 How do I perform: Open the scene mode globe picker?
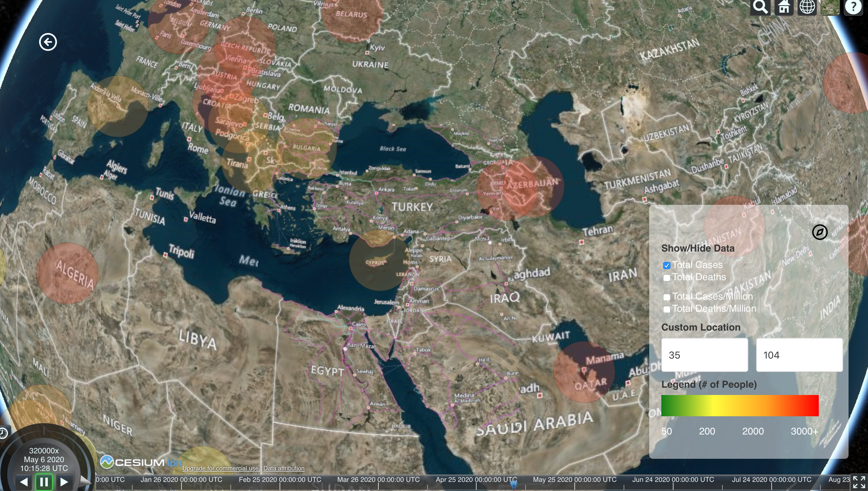pos(807,7)
